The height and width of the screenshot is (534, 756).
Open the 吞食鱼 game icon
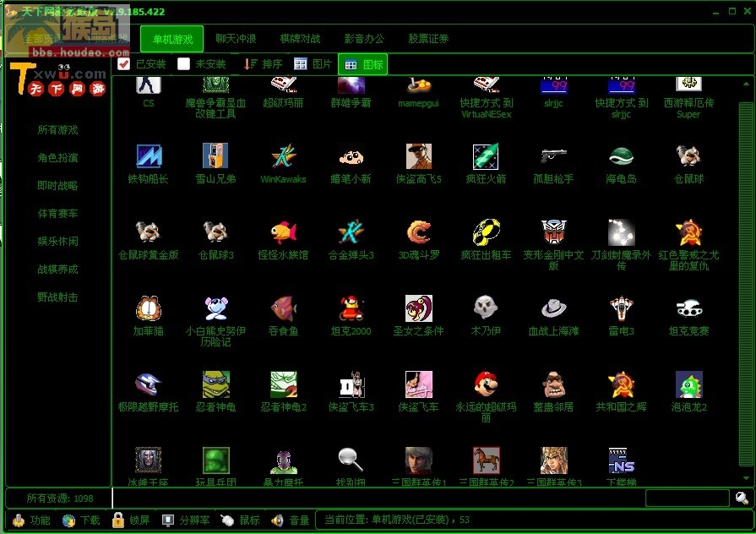tap(284, 308)
